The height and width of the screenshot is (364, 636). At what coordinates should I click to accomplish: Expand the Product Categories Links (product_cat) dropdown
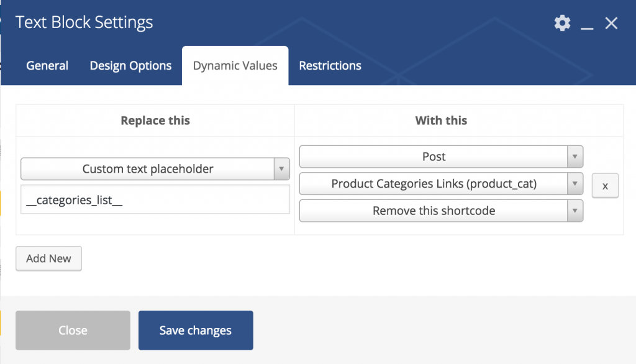click(x=441, y=184)
